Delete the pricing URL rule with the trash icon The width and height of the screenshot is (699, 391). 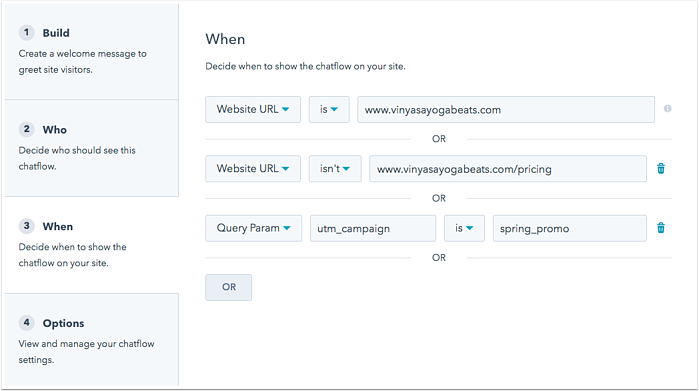pos(661,169)
